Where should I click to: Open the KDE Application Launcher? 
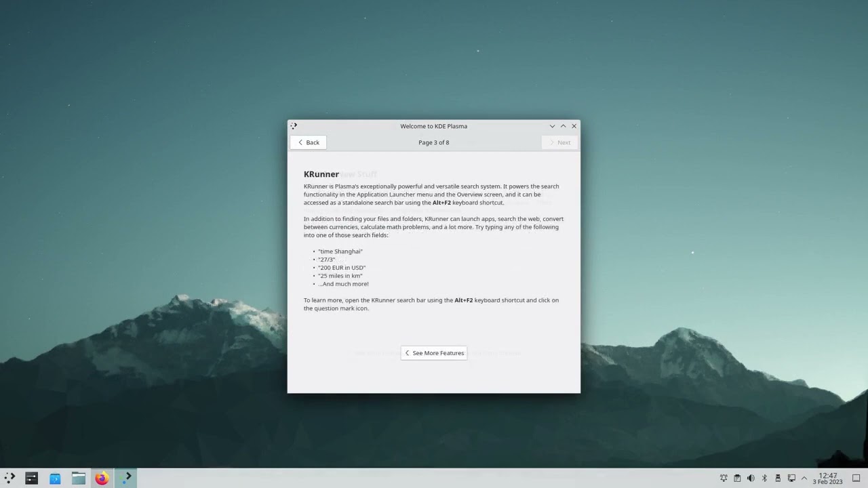pos(9,479)
